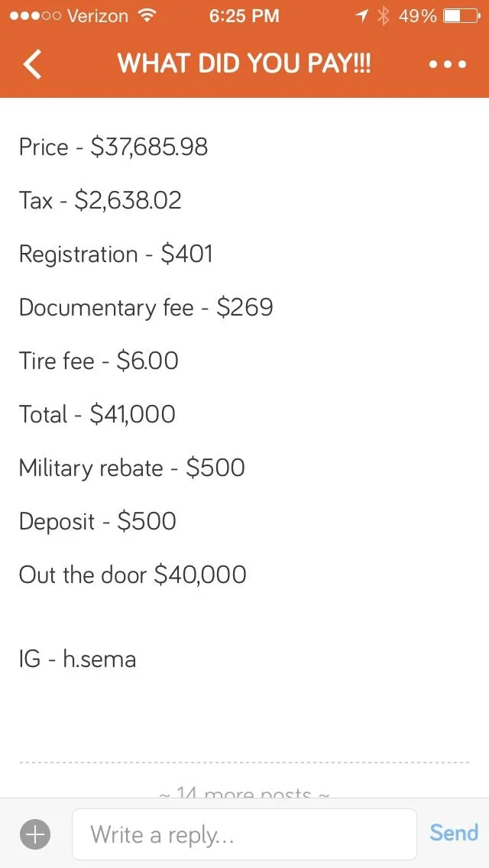Tap the WHAT DID YOU PAY!!! title

coord(244,63)
